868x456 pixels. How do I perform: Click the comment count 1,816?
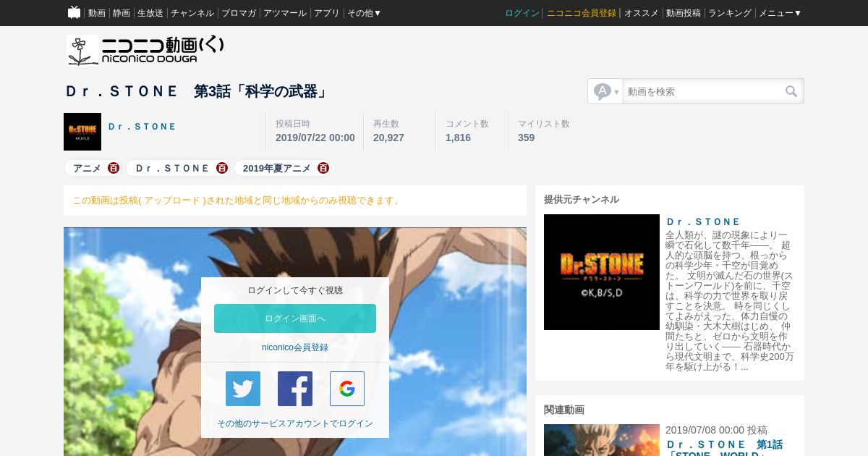click(x=458, y=138)
